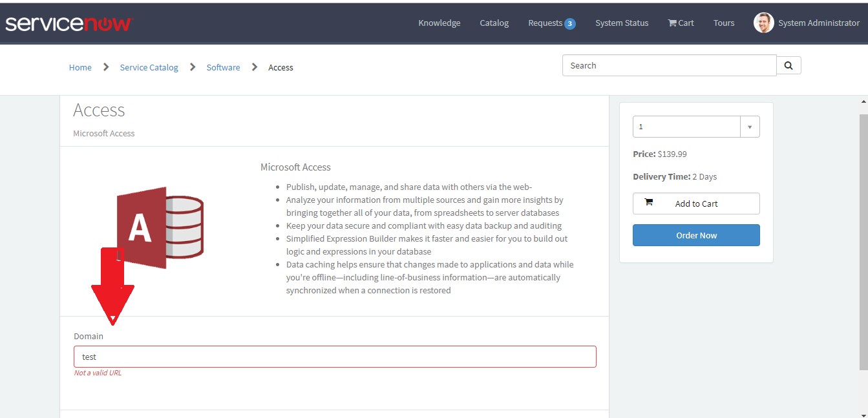This screenshot has height=418, width=868.
Task: Click the System Administrator avatar picture
Action: click(764, 23)
